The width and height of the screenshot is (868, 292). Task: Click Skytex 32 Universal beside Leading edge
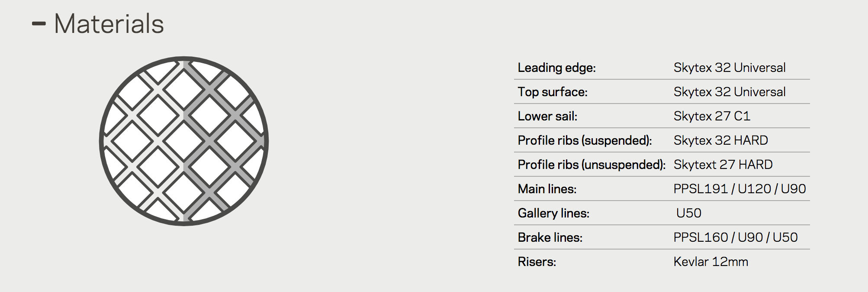click(729, 68)
